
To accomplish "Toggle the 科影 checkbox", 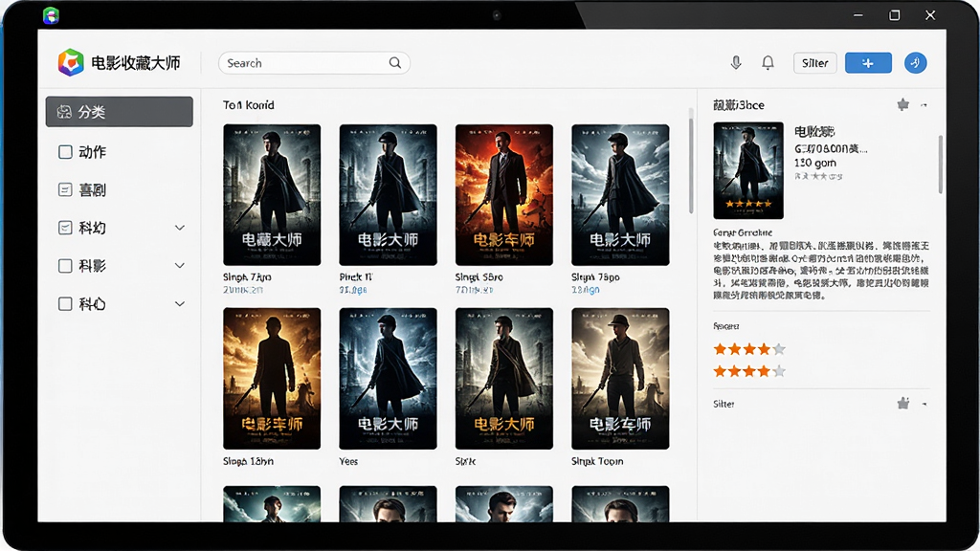I will pos(65,266).
